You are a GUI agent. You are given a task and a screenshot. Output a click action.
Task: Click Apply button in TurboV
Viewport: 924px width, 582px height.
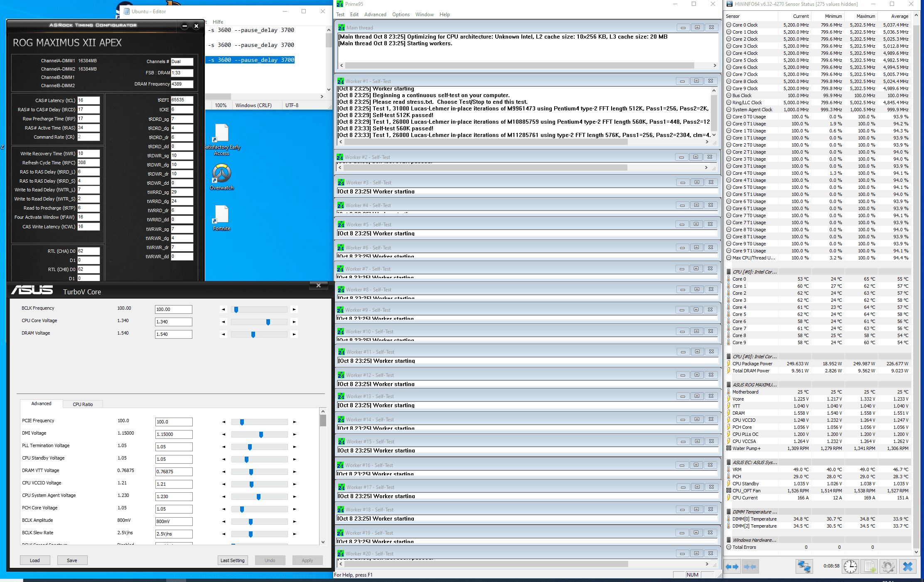click(x=307, y=560)
